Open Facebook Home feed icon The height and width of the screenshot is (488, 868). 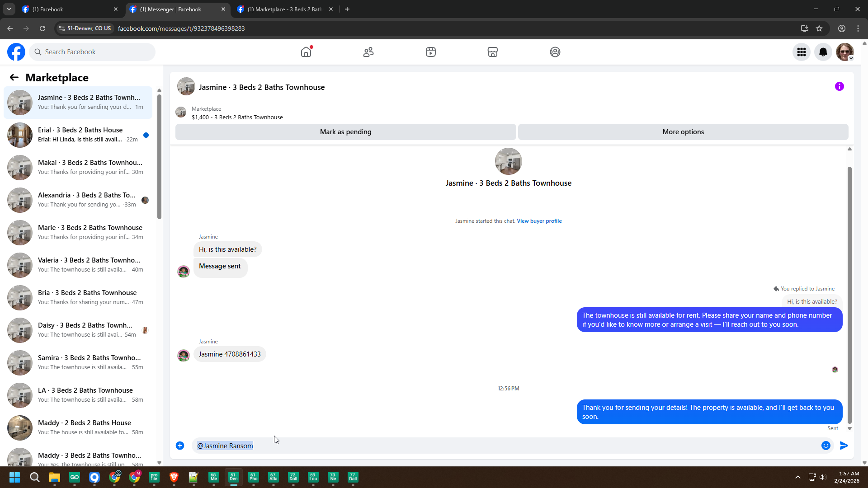[x=306, y=52]
